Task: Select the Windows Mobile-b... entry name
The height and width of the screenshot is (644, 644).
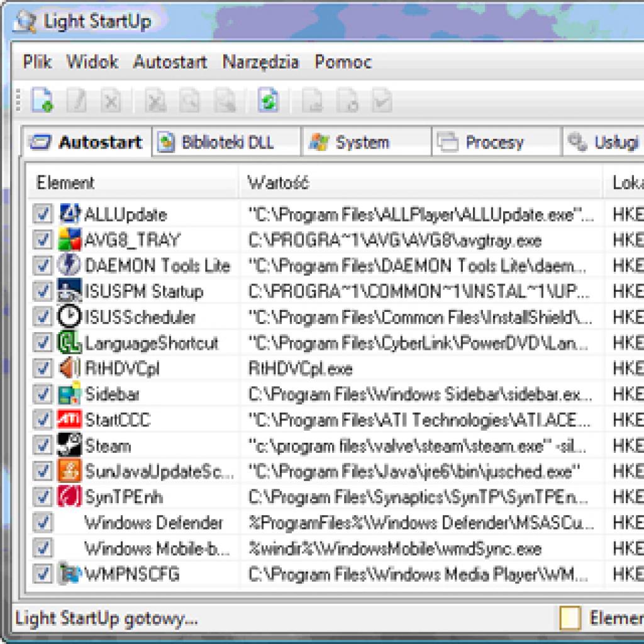Action: pyautogui.click(x=157, y=548)
